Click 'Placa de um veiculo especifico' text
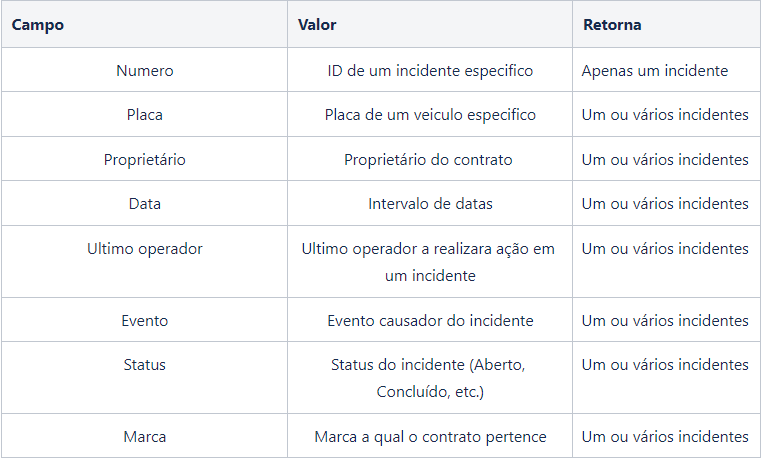The height and width of the screenshot is (458, 763). (x=430, y=115)
